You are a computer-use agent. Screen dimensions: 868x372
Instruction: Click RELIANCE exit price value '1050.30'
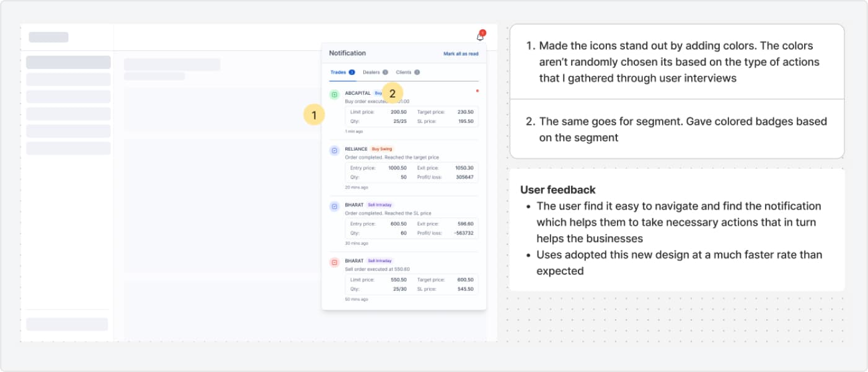464,168
